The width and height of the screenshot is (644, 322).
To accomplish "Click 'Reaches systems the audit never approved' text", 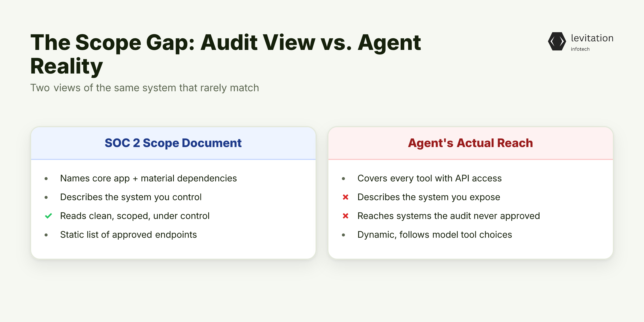I will point(449,216).
